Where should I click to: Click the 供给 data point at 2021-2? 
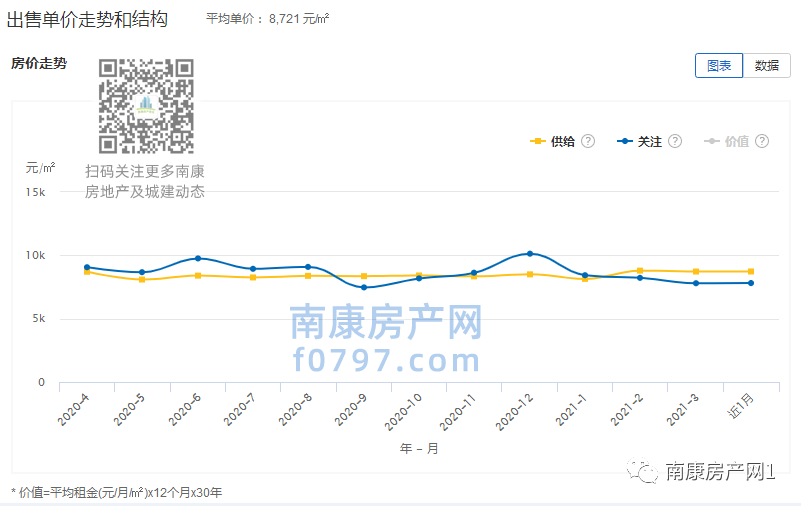pyautogui.click(x=640, y=270)
